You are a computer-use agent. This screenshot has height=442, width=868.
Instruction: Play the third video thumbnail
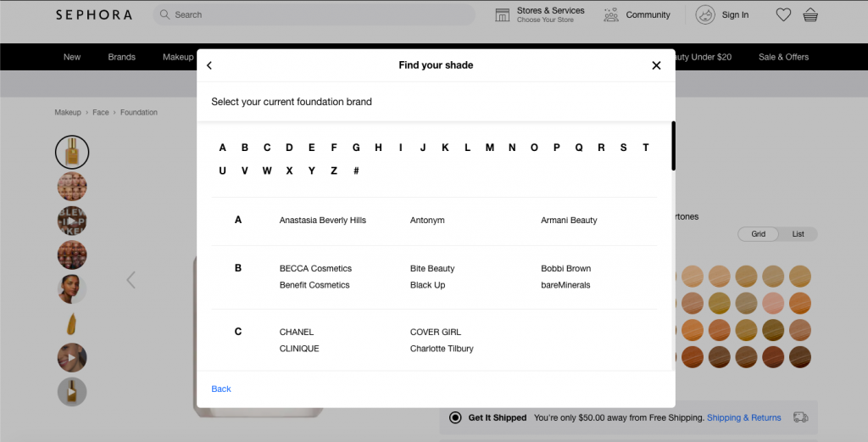(x=72, y=221)
